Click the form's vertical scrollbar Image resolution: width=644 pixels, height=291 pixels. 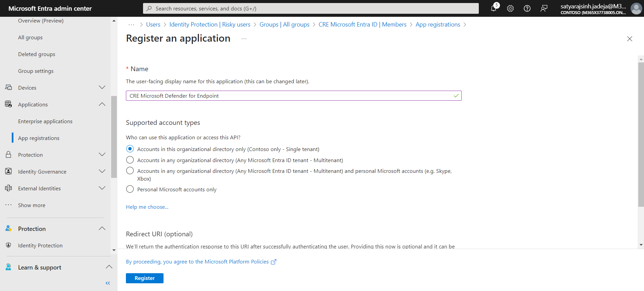(x=641, y=134)
